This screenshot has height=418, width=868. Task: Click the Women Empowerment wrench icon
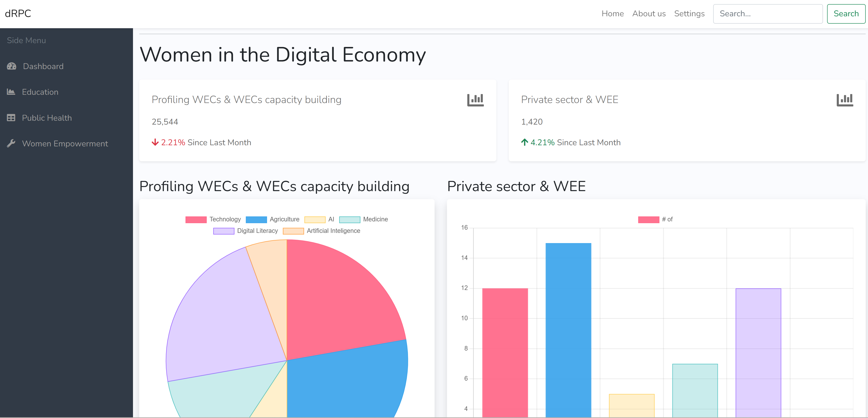pyautogui.click(x=11, y=143)
